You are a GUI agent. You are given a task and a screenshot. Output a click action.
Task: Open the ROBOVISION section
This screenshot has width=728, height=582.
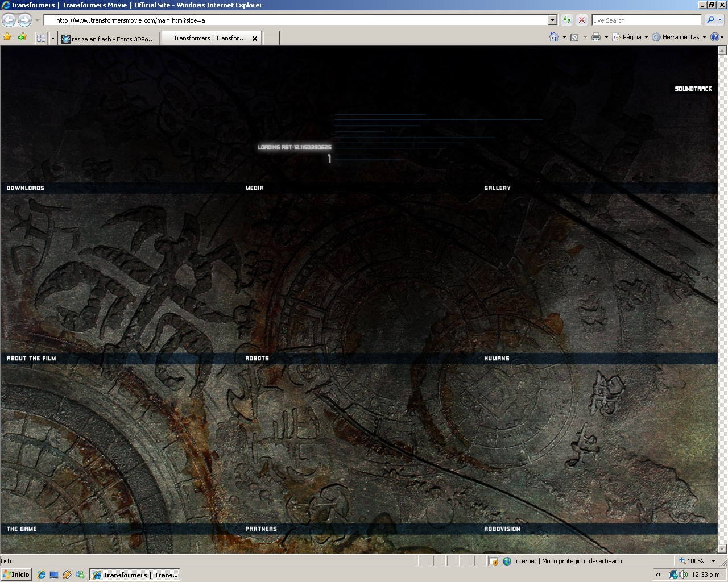tap(502, 529)
